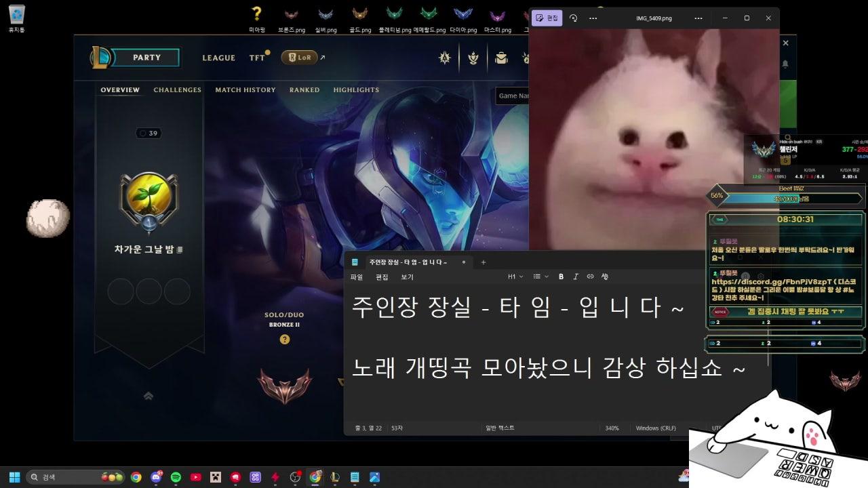The image size is (868, 488).
Task: Open YouTube from the taskbar
Action: pyautogui.click(x=195, y=477)
